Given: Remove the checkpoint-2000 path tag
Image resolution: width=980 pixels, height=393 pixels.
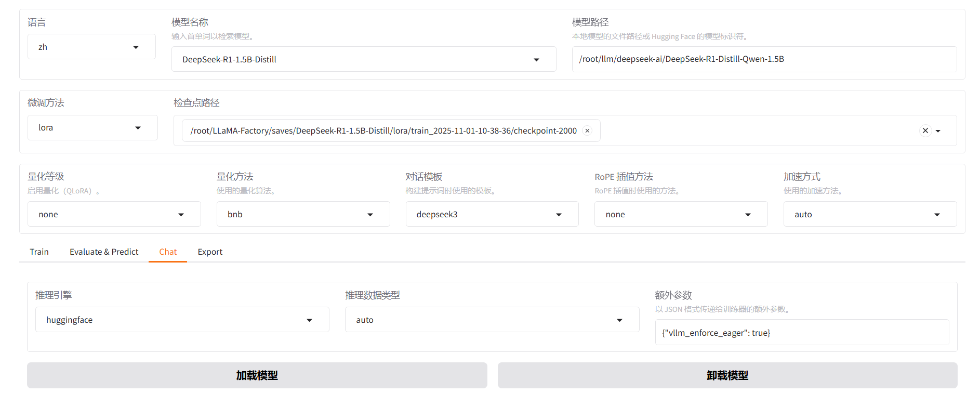Looking at the screenshot, I should point(587,131).
